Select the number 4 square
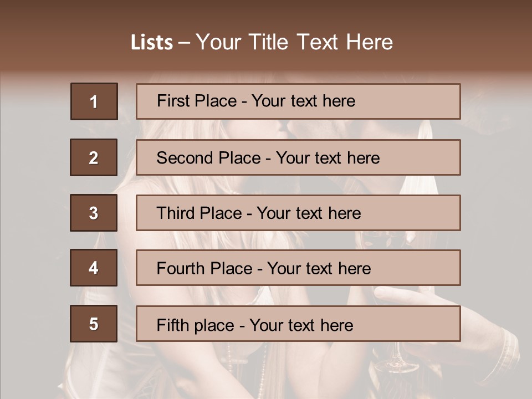 click(94, 268)
